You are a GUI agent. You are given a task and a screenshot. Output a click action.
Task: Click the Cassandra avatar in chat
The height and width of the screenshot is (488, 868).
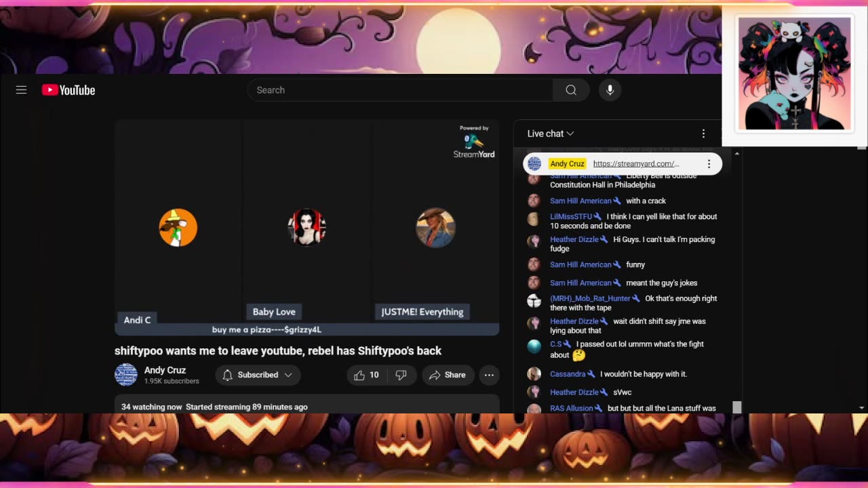(x=534, y=374)
